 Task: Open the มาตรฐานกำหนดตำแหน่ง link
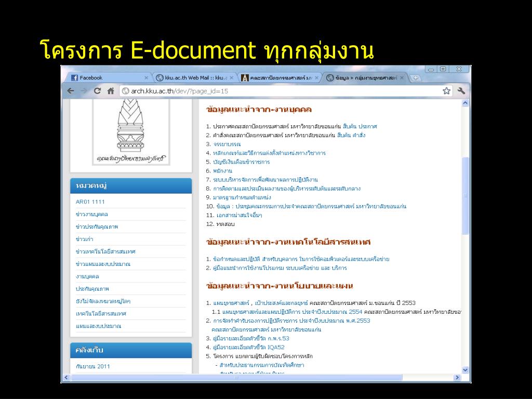click(x=242, y=197)
